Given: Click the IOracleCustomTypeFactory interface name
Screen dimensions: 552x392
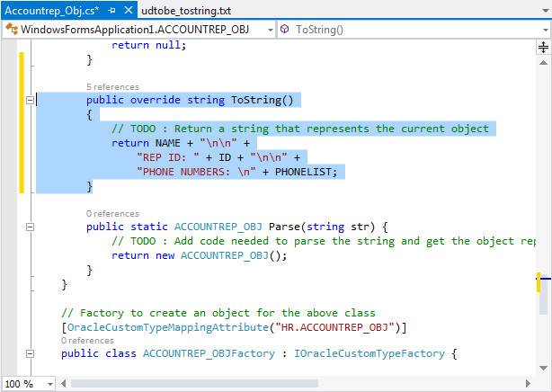Looking at the screenshot, I should pyautogui.click(x=369, y=353).
